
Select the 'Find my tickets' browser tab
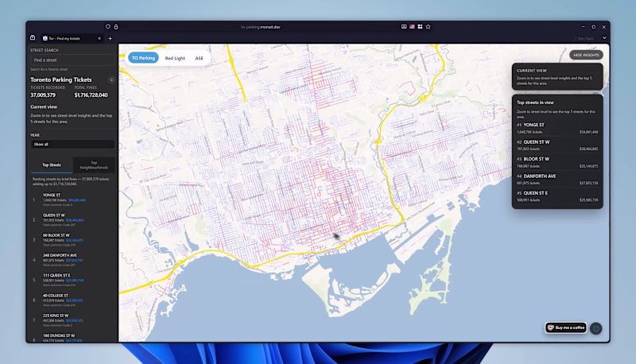pos(72,38)
